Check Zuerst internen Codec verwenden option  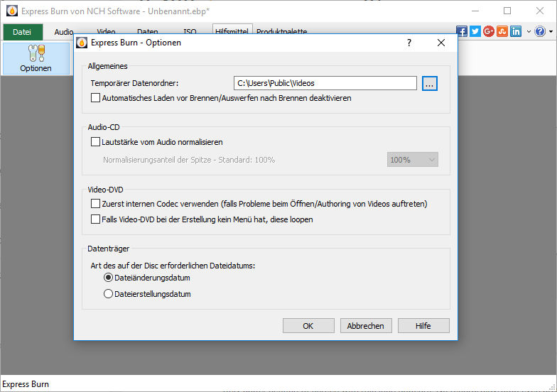point(95,203)
